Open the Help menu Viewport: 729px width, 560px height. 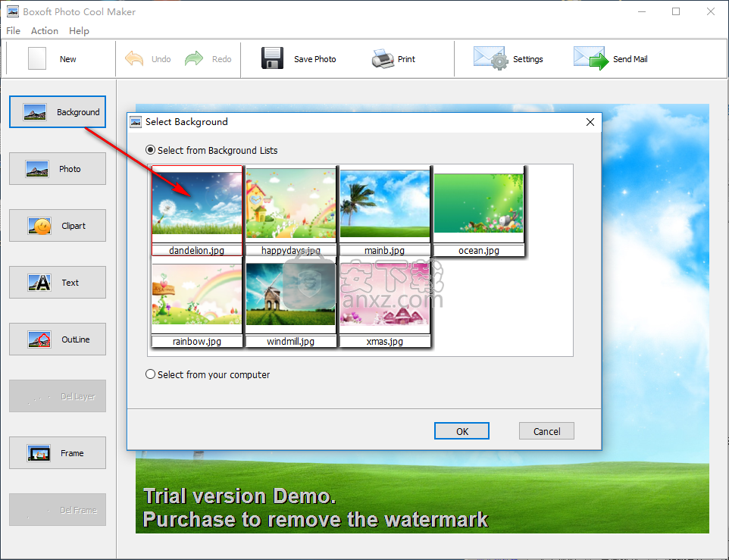79,30
